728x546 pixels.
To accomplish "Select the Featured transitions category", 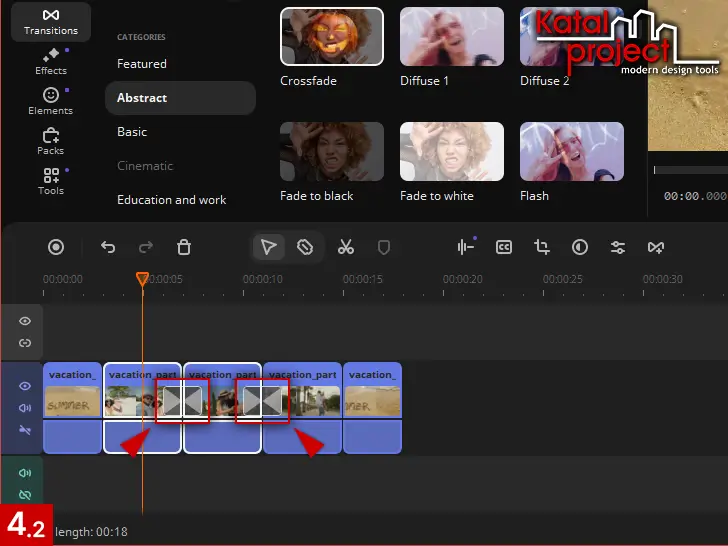I will point(142,64).
